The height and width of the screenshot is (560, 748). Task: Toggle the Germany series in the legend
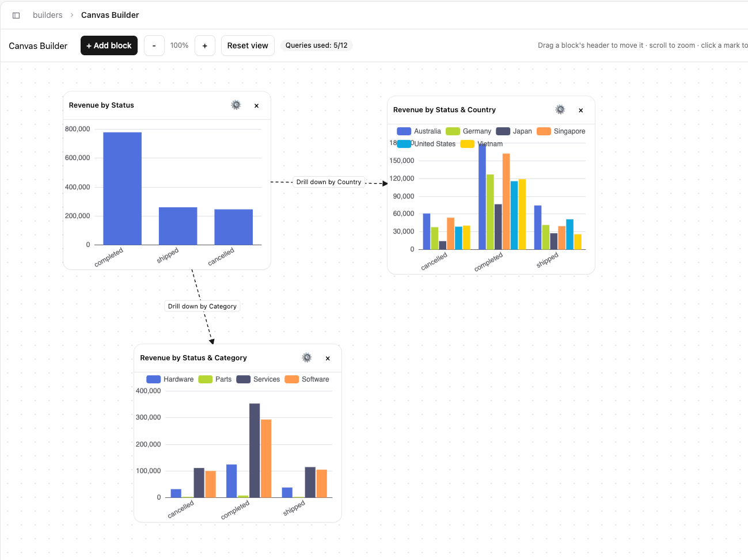coord(469,131)
